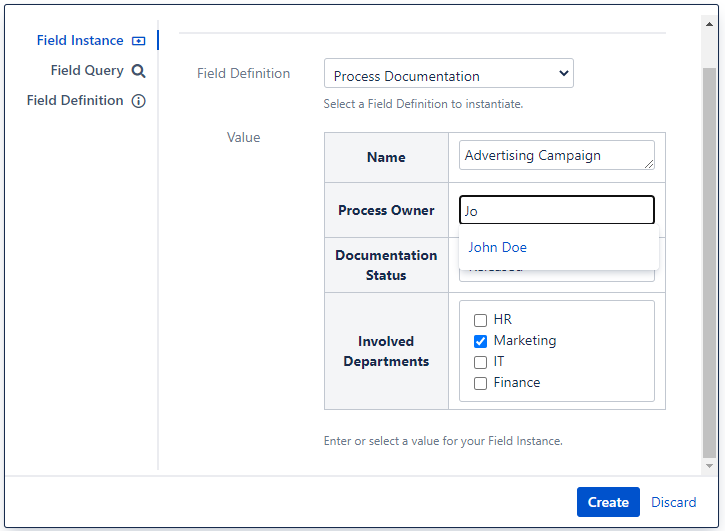
Task: Uncheck the Marketing checkbox
Action: coord(480,341)
